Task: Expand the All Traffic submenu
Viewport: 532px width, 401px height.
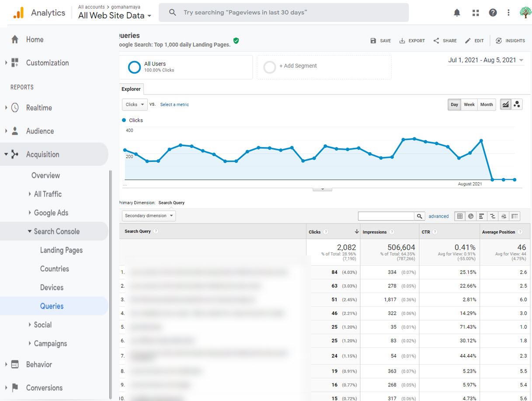Action: (x=30, y=194)
